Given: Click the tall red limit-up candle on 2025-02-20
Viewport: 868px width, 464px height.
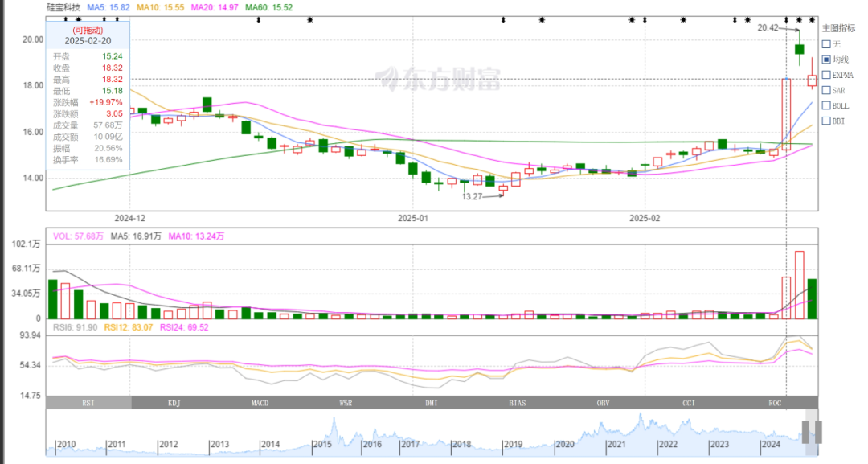Looking at the screenshot, I should coord(786,114).
